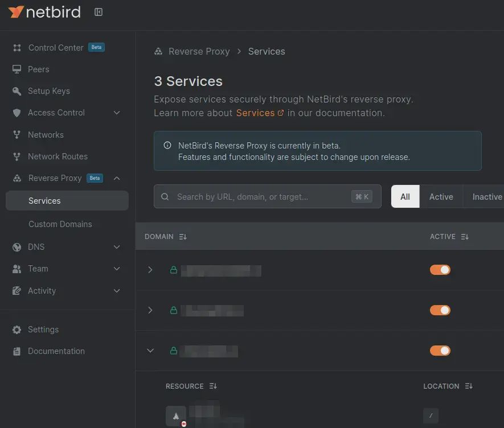Click the Setup Keys key icon
The image size is (504, 428).
tap(17, 91)
